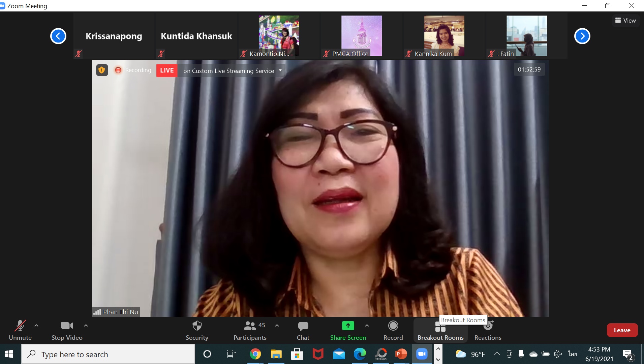The width and height of the screenshot is (644, 364).
Task: Open Breakout Rooms
Action: 440,330
